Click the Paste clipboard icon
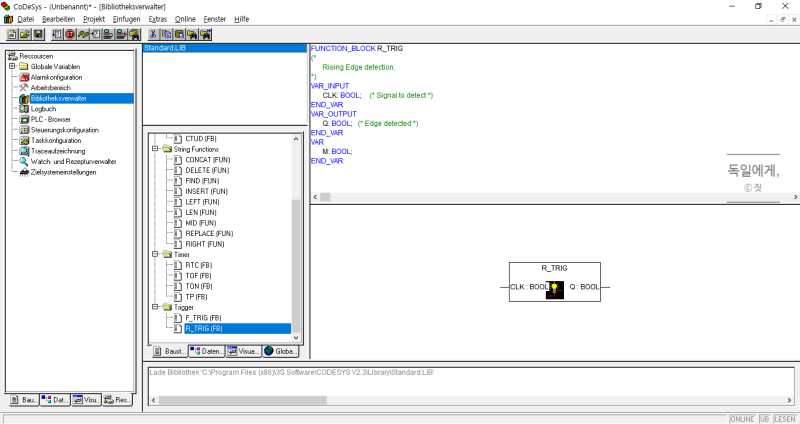This screenshot has height=424, width=800. [x=180, y=34]
